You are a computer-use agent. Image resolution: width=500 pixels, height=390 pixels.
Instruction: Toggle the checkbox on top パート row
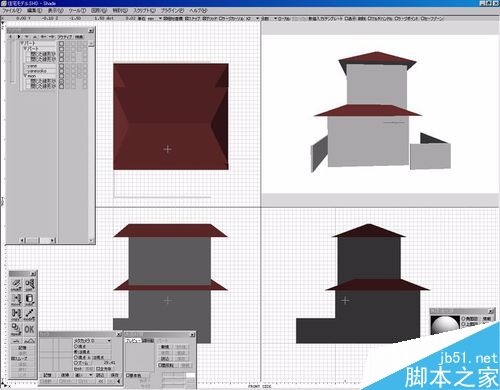[x=61, y=43]
